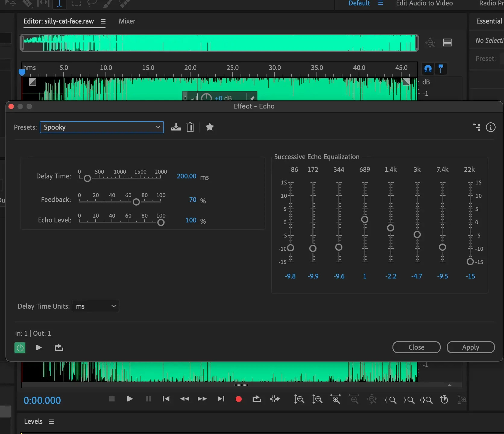Toggle the playhead pin icon above timeline
Viewport: 504px width, 434px height.
click(441, 69)
